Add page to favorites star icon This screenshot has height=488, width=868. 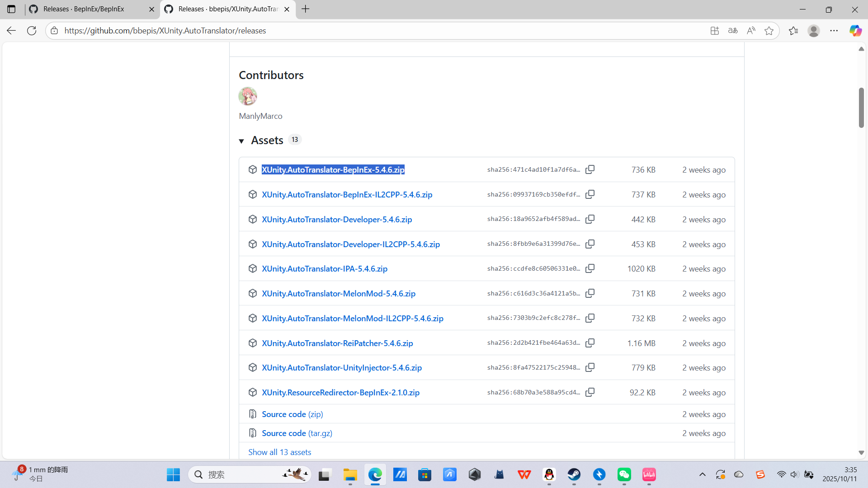point(769,31)
